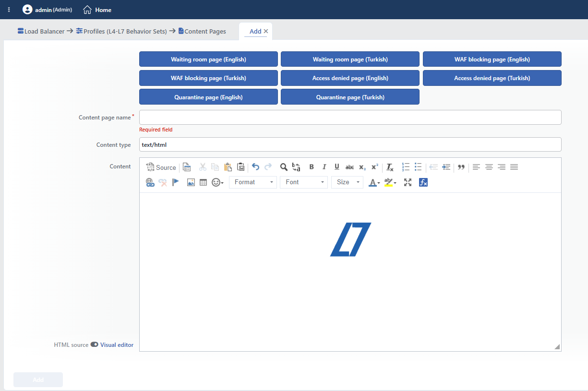Switch to the Add tab
588x391 pixels.
(255, 31)
